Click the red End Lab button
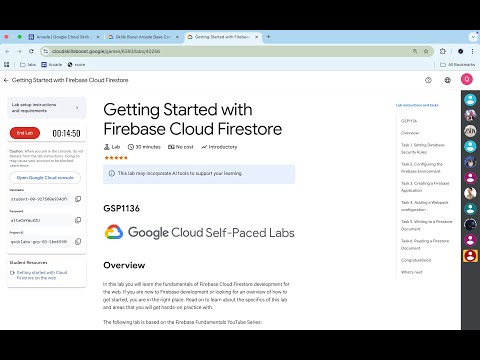The height and width of the screenshot is (360, 480). (x=25, y=133)
